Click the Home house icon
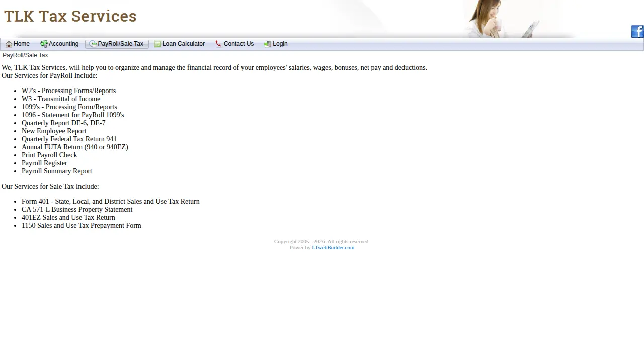The image size is (644, 362). (9, 44)
